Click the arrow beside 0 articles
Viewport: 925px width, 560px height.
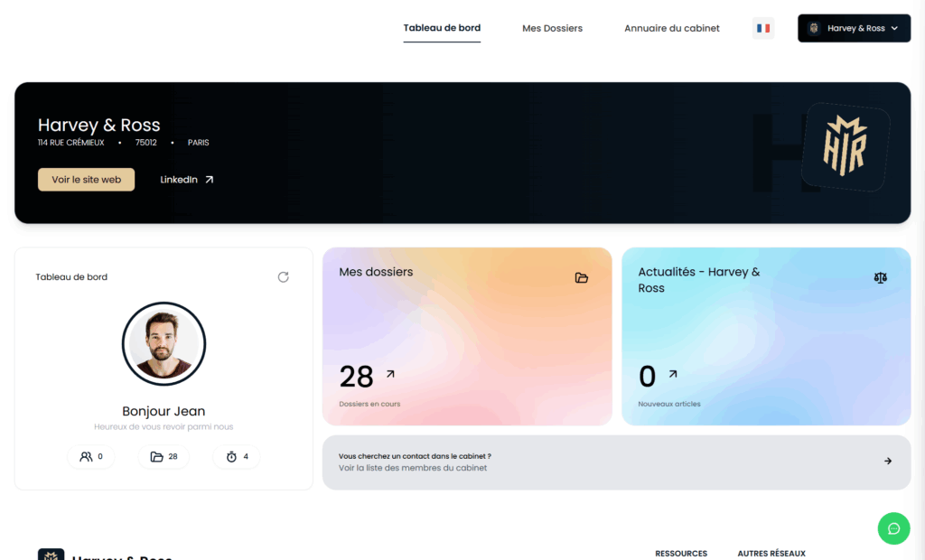(672, 374)
